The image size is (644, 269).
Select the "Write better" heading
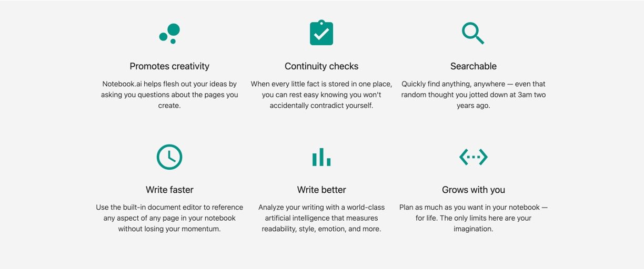click(x=321, y=190)
